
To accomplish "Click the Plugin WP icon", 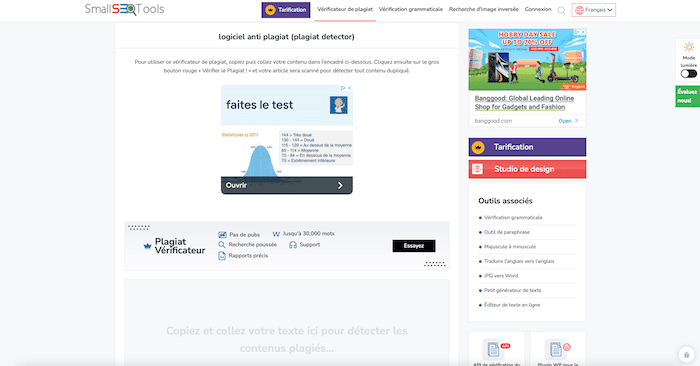I will pyautogui.click(x=556, y=349).
